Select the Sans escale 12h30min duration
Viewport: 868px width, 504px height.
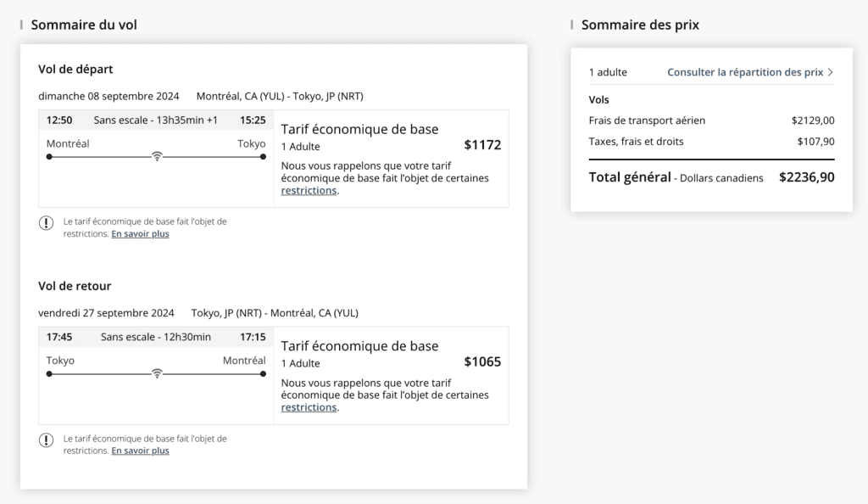click(155, 338)
